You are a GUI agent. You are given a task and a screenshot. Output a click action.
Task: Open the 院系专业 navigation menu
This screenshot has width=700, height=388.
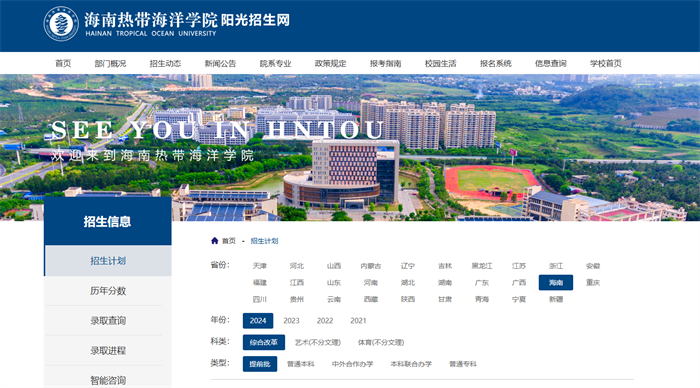tap(275, 63)
